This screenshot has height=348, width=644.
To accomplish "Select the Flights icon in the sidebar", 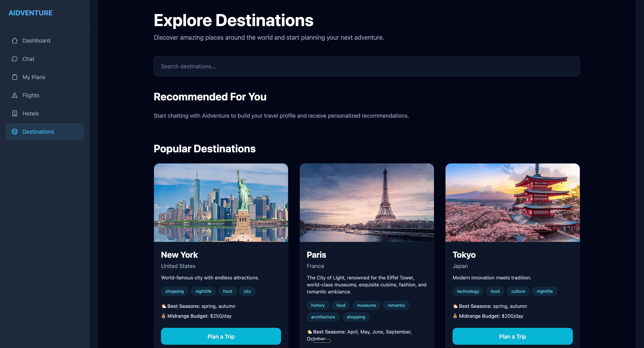I will pos(15,95).
